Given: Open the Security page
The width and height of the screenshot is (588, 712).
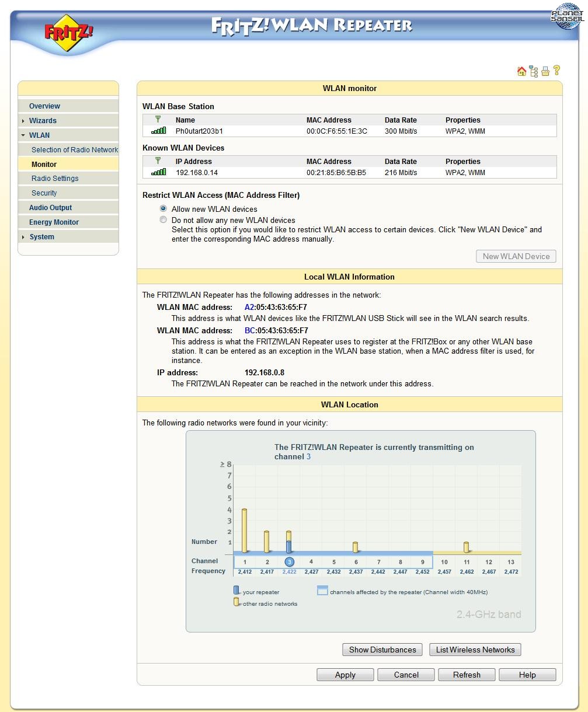Looking at the screenshot, I should 44,193.
